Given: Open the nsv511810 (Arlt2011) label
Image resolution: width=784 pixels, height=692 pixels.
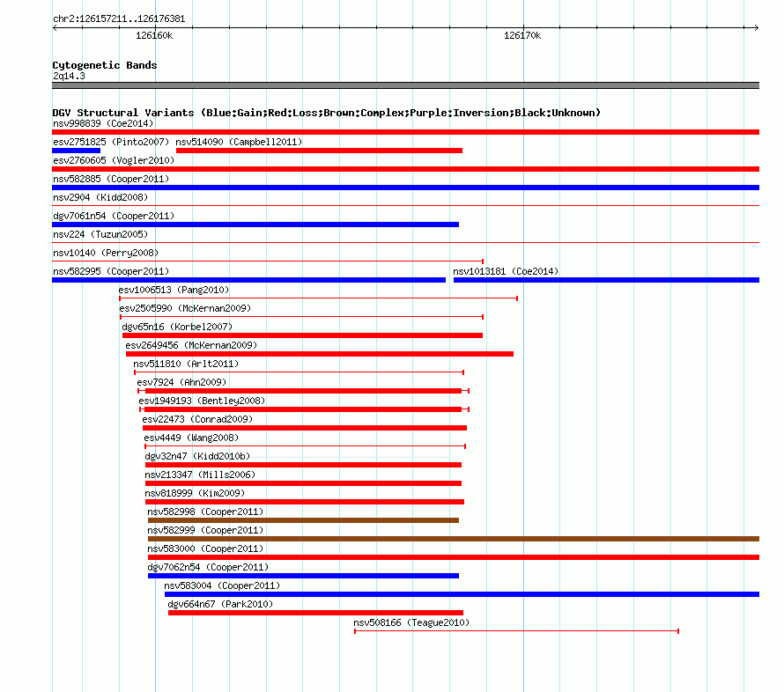Looking at the screenshot, I should [x=186, y=364].
